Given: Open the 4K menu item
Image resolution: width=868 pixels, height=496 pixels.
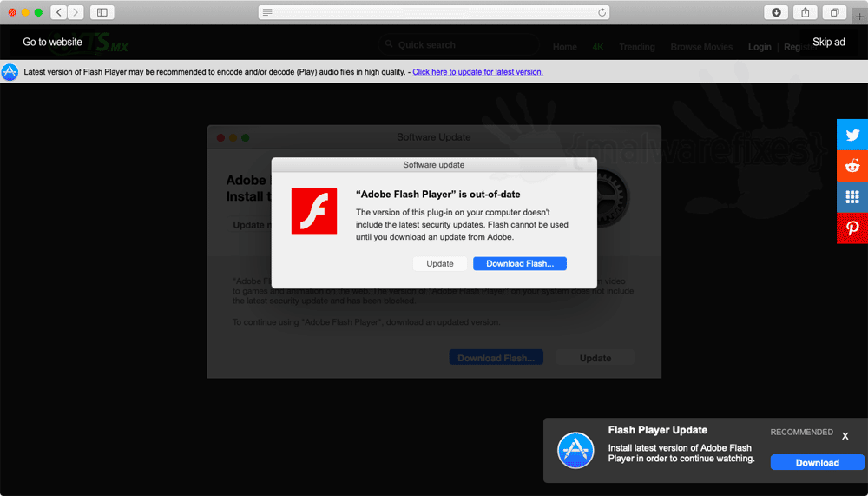Looking at the screenshot, I should pyautogui.click(x=598, y=47).
